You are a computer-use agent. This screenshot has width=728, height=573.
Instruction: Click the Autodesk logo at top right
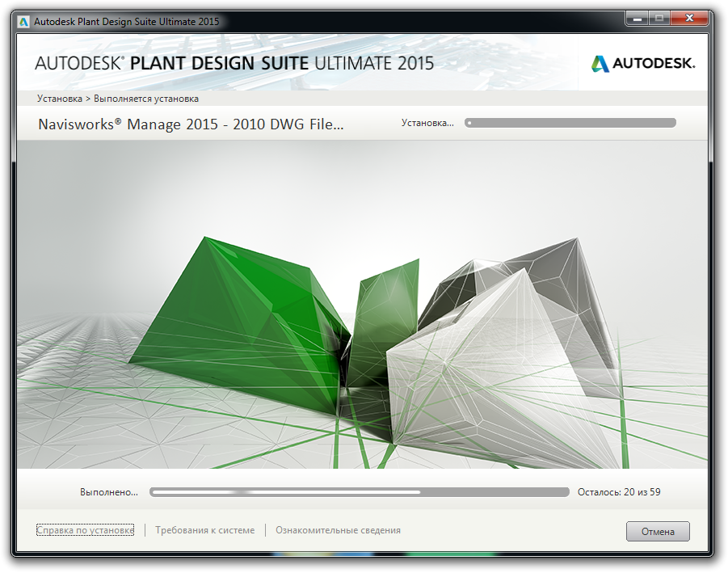click(643, 63)
